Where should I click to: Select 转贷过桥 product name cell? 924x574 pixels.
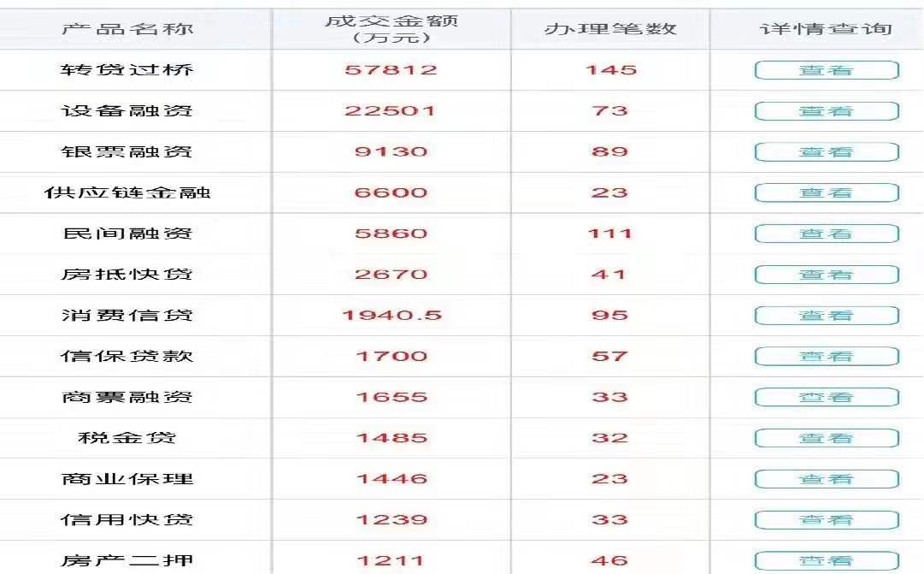point(127,69)
